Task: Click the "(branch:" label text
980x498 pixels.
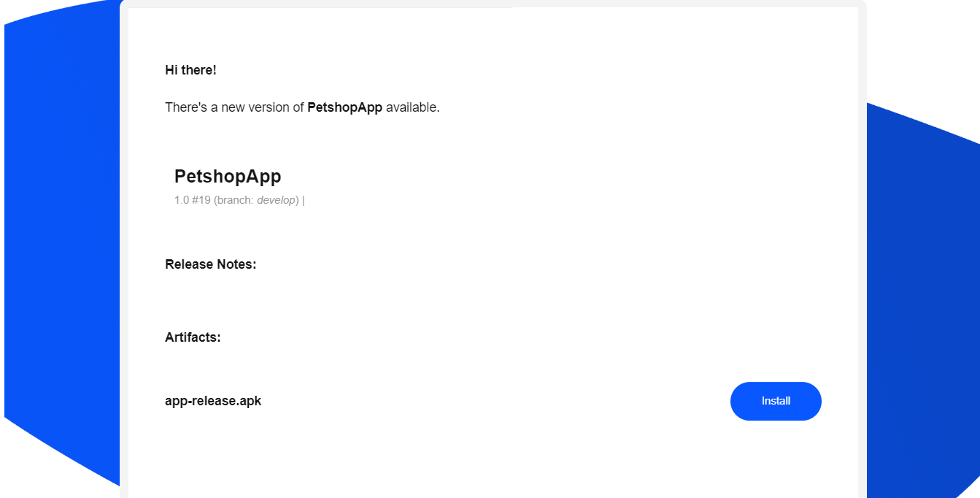Action: click(234, 200)
